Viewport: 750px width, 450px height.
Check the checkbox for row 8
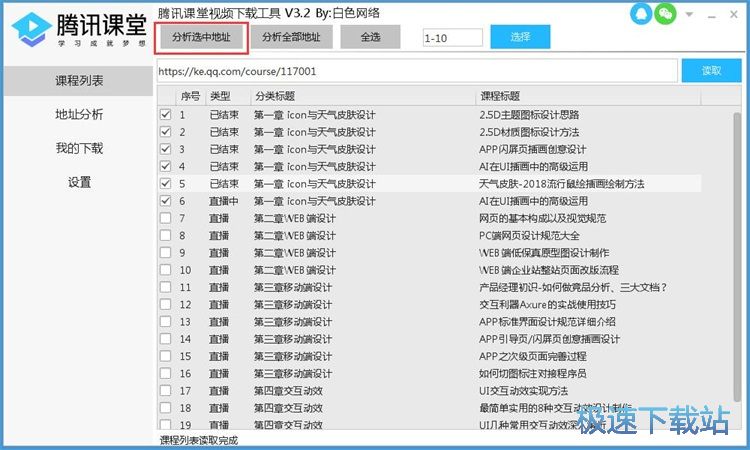(x=165, y=235)
